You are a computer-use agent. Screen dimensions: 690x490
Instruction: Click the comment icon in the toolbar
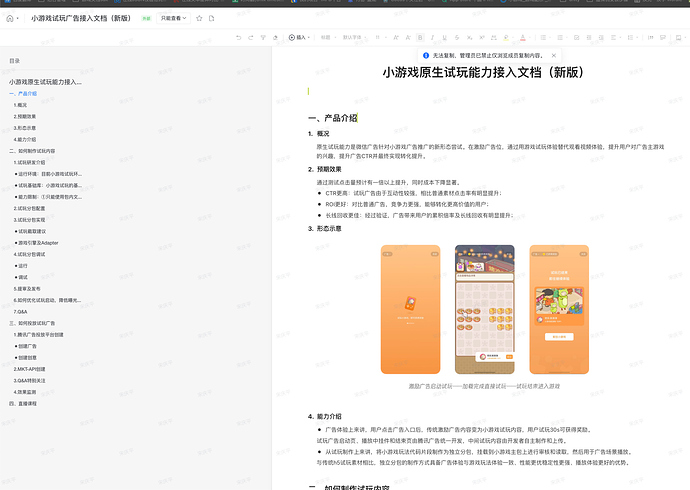point(663,37)
